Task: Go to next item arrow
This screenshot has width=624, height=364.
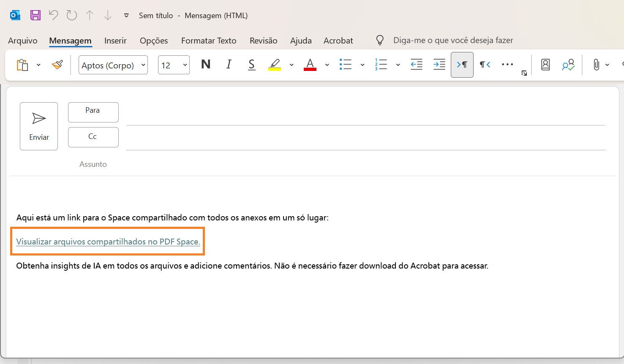Action: [108, 16]
